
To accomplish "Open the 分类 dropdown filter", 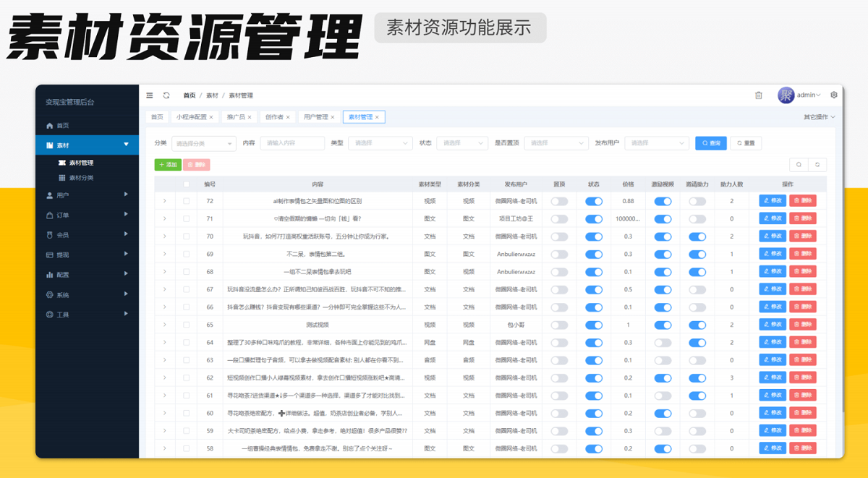I will 203,144.
